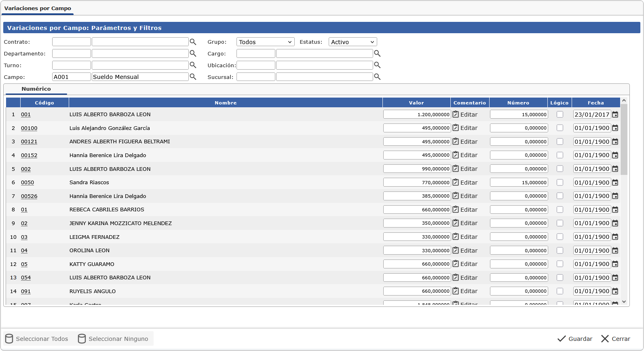Open calendar picker for row 1 date

615,115
